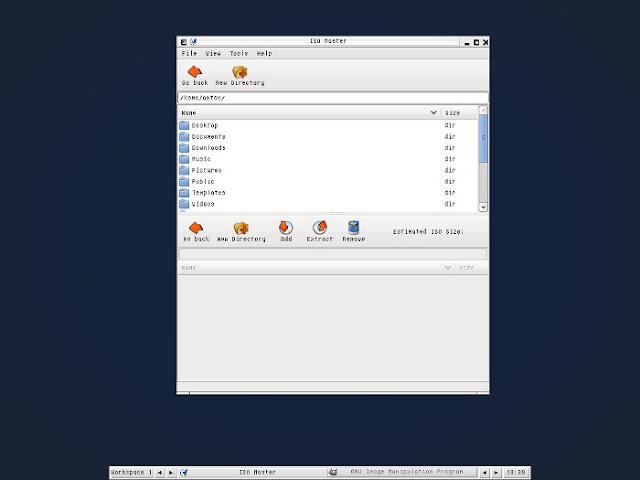Image resolution: width=640 pixels, height=480 pixels.
Task: Open the window menu icon in title bar
Action: point(184,42)
